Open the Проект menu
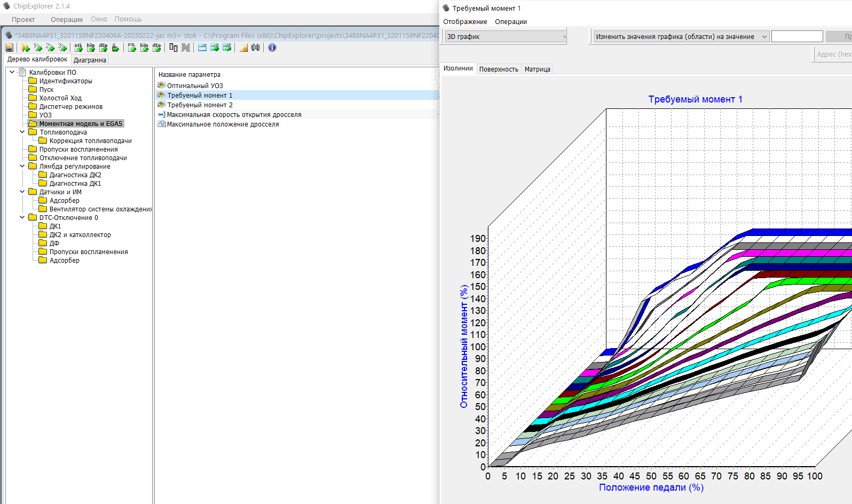This screenshot has width=852, height=504. point(23,19)
